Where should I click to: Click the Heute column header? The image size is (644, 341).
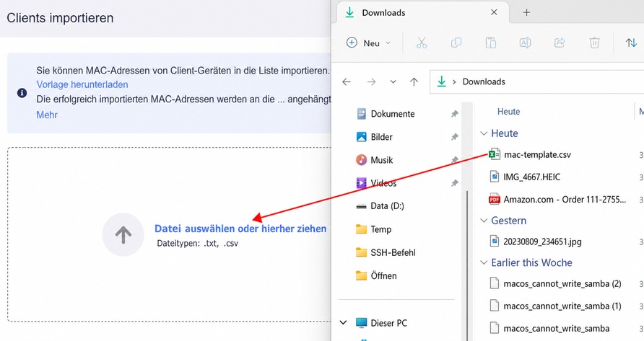coord(508,112)
